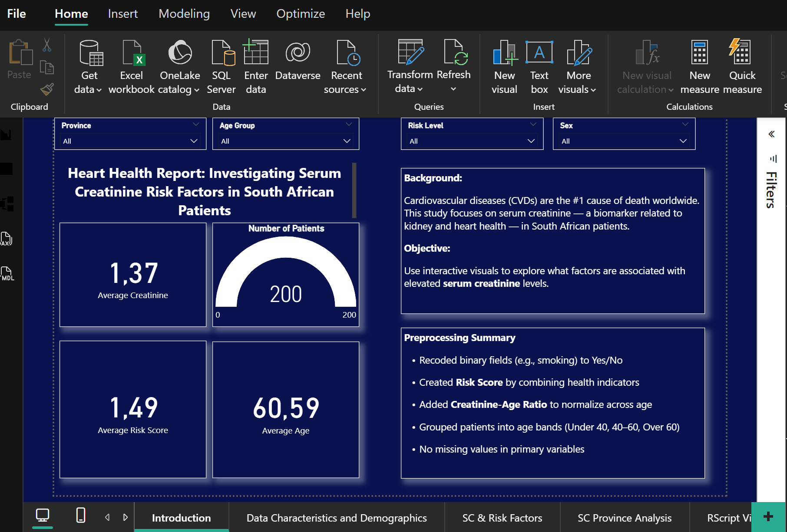
Task: Add a new report page
Action: point(768,516)
